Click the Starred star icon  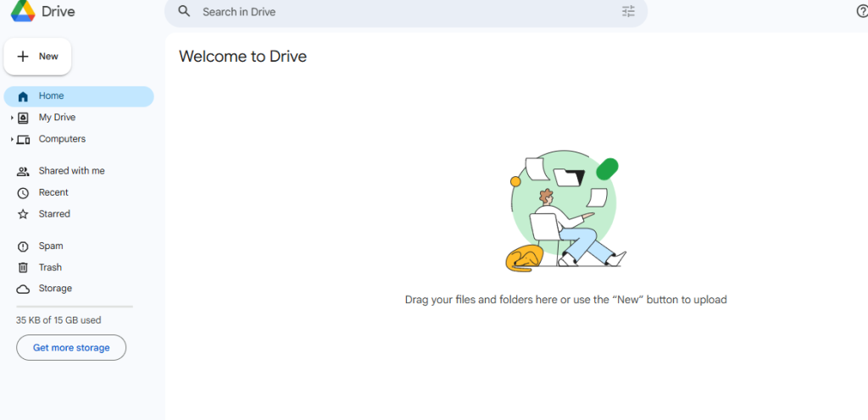(x=23, y=214)
